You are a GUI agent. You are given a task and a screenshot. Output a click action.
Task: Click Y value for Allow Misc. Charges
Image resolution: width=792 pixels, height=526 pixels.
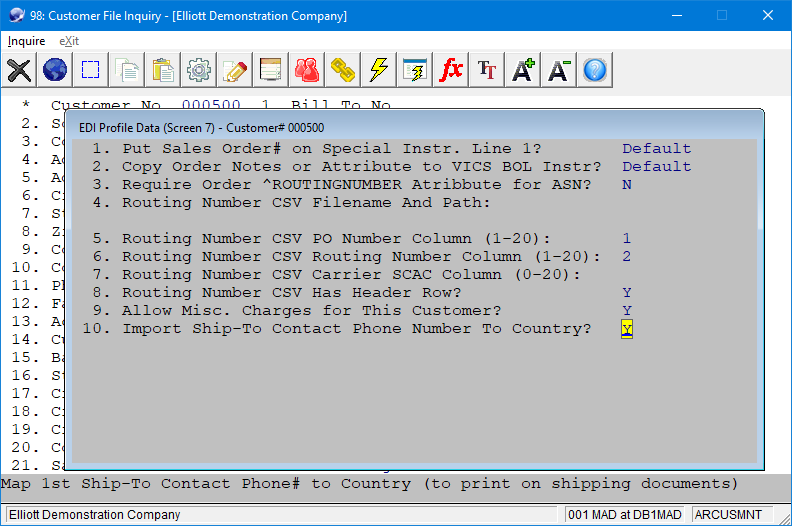coord(627,310)
